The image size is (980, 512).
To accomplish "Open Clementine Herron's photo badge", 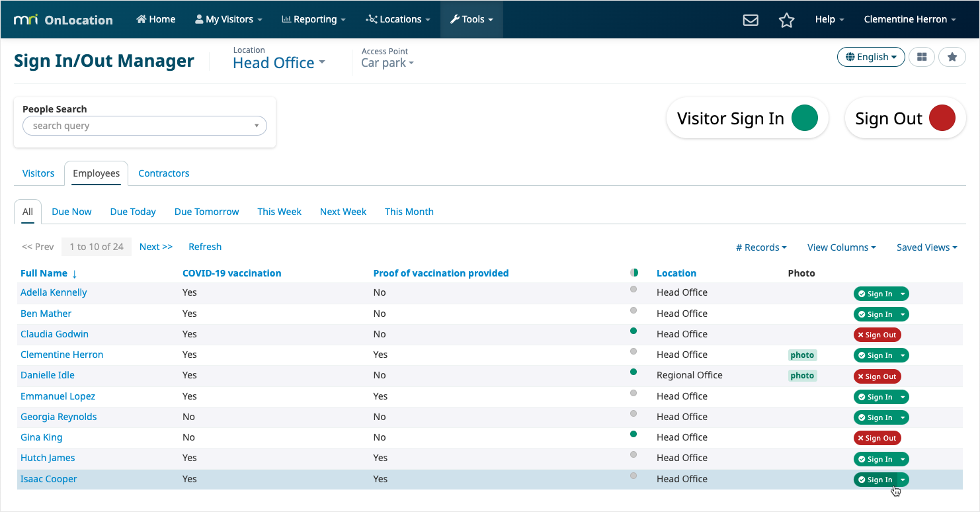I will click(802, 355).
